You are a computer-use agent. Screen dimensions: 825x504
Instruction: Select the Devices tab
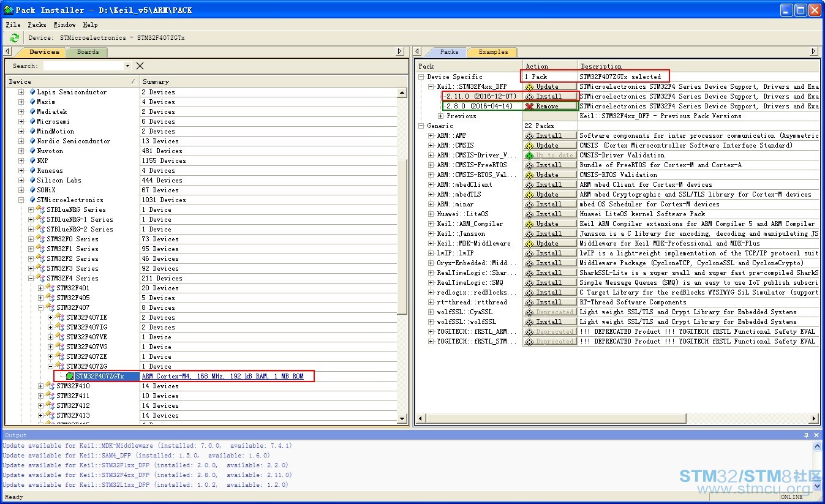(44, 52)
